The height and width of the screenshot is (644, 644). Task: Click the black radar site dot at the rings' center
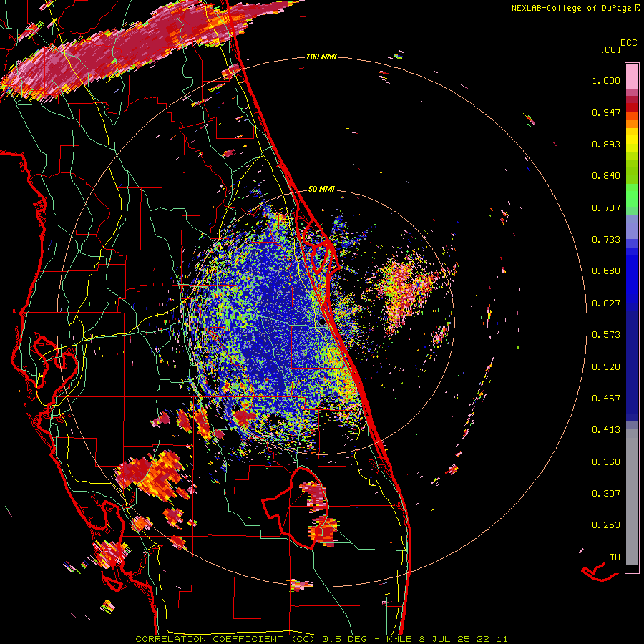tap(322, 323)
